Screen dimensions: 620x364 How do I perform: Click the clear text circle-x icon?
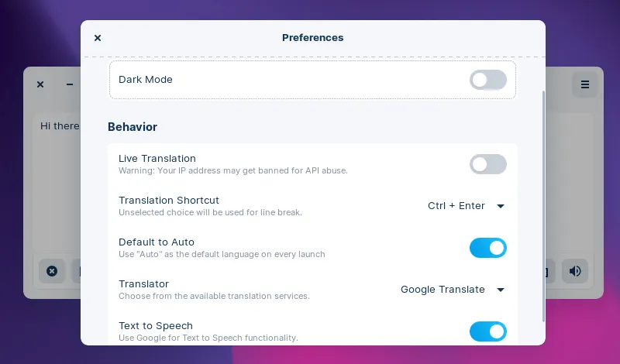(x=52, y=271)
